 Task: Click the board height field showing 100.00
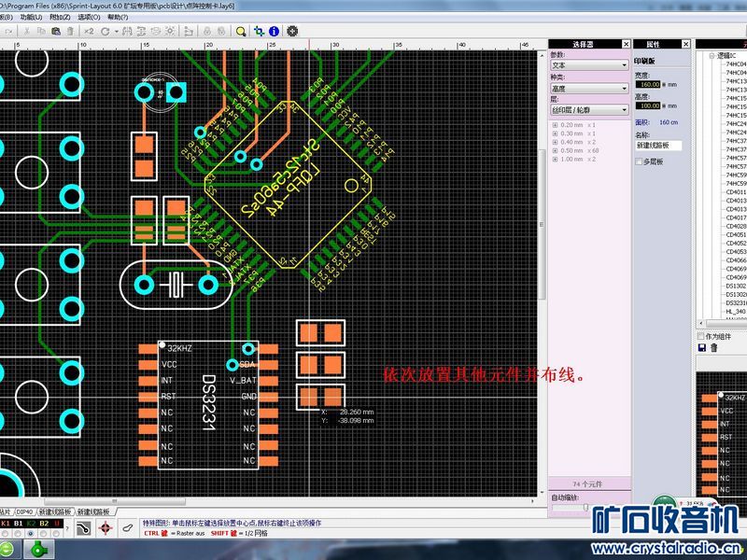(x=648, y=105)
